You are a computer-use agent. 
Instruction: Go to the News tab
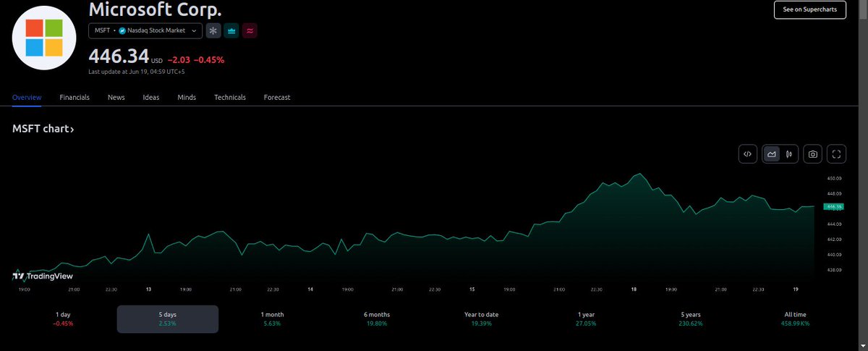[x=116, y=97]
